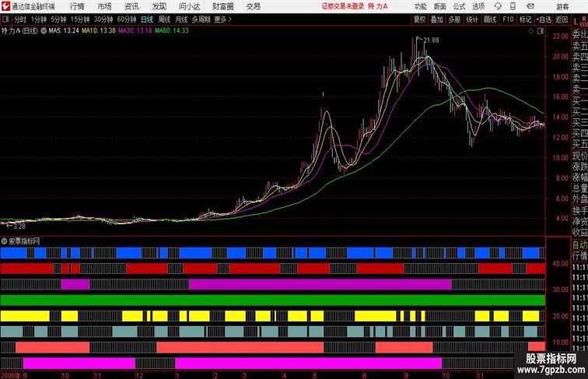Click the MA5: 13.24 value label
This screenshot has height=379, width=588.
click(64, 31)
